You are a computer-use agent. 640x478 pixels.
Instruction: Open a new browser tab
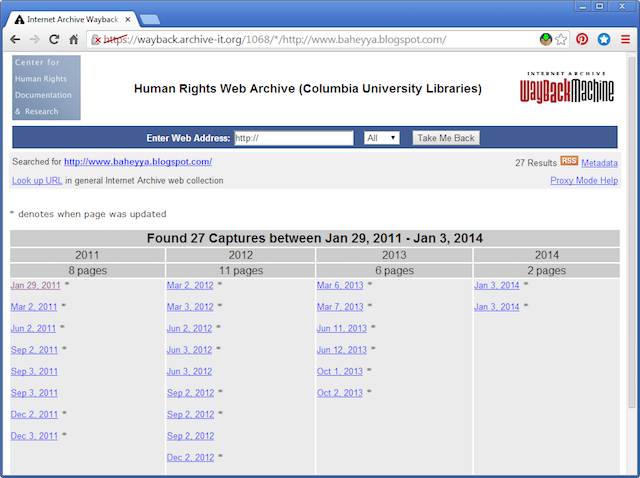tap(149, 19)
